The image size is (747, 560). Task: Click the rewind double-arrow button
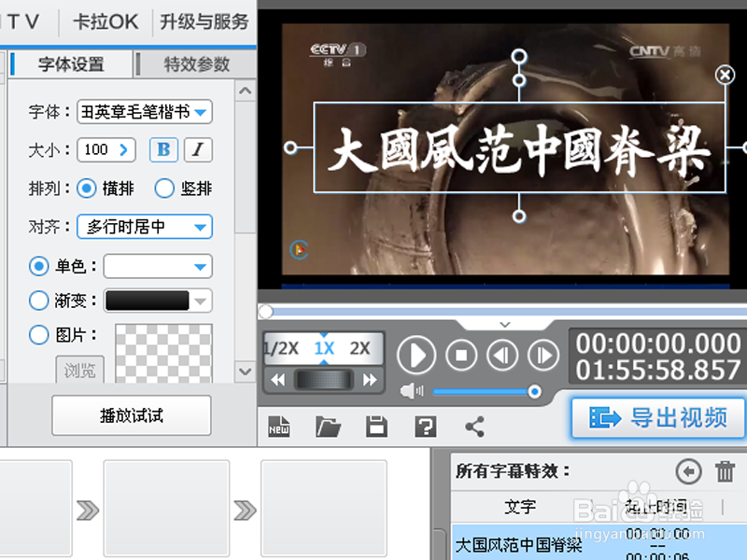pyautogui.click(x=277, y=380)
